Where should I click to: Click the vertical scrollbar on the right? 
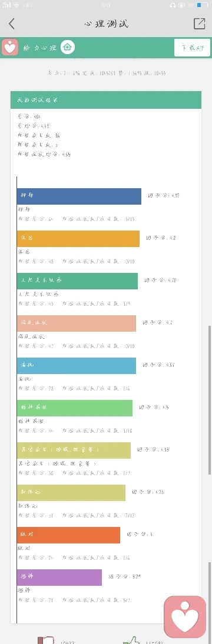click(210, 401)
